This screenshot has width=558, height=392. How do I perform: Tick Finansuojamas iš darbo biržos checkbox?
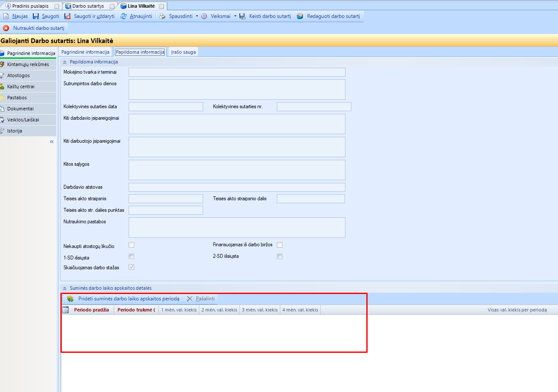pos(280,245)
